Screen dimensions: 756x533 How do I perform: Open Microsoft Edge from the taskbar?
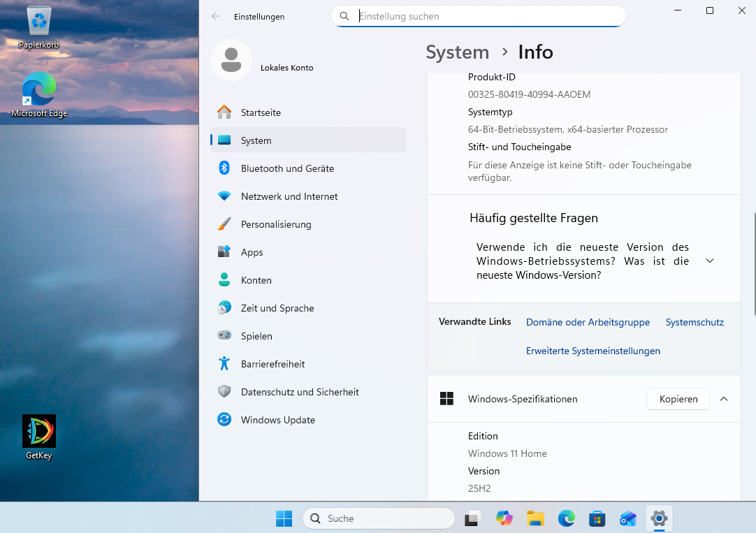pyautogui.click(x=566, y=518)
